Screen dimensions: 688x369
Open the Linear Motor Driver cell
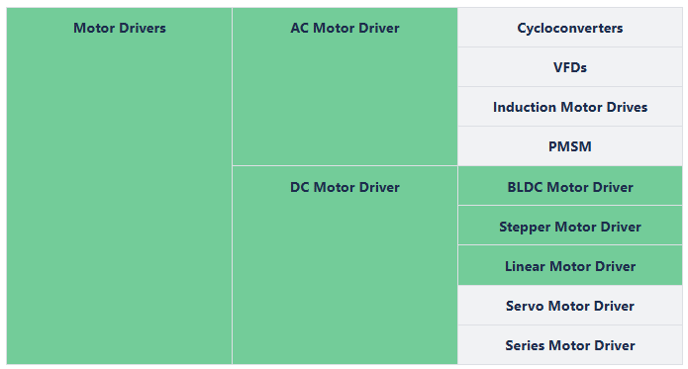[x=570, y=265]
